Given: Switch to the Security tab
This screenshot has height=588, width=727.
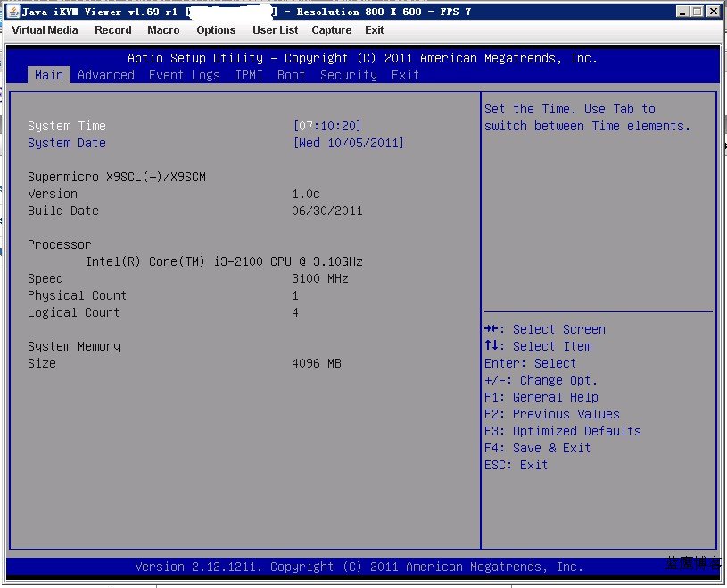Looking at the screenshot, I should (x=349, y=75).
